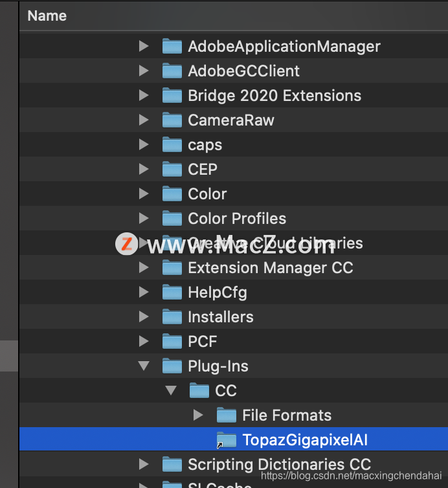Collapse the CC subfolder triangle
Image resolution: width=448 pixels, height=488 pixels.
171,390
